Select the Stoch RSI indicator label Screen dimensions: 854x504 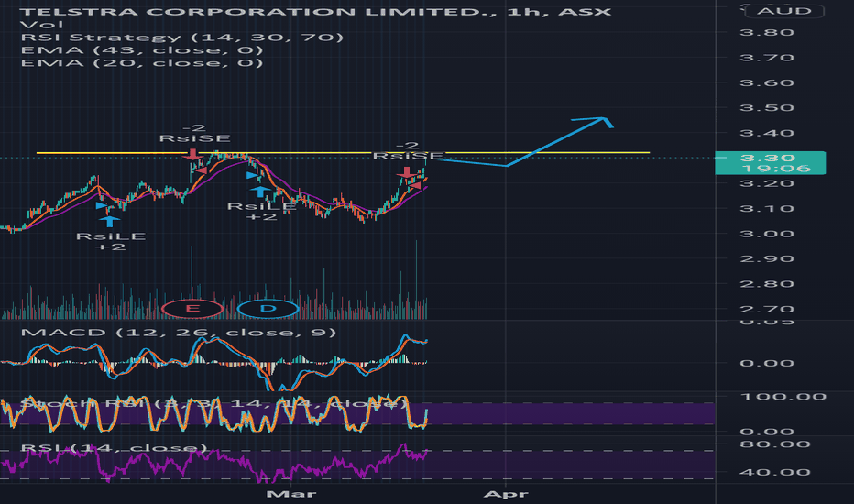(215, 404)
